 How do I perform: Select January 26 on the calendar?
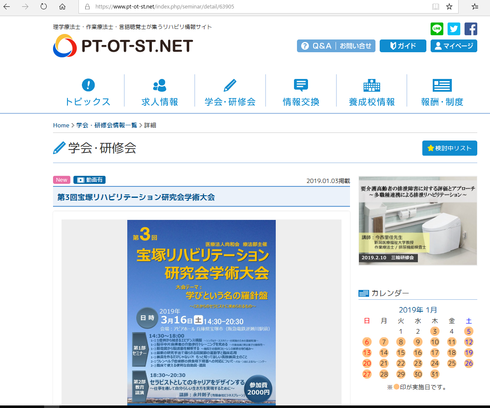coord(469,363)
